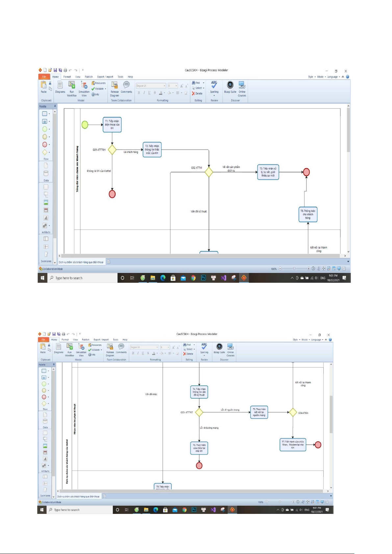Open Simulation View in the upper window ribbon
The image size is (392, 554).
(84, 85)
